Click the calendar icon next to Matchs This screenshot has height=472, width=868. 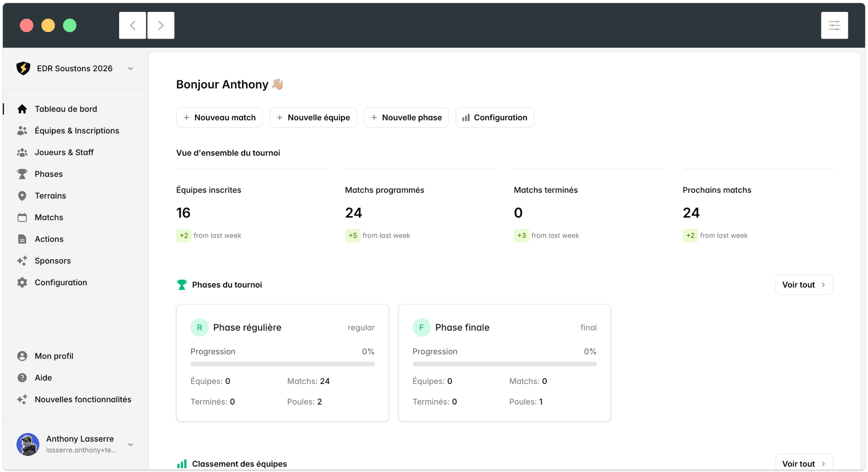(22, 217)
